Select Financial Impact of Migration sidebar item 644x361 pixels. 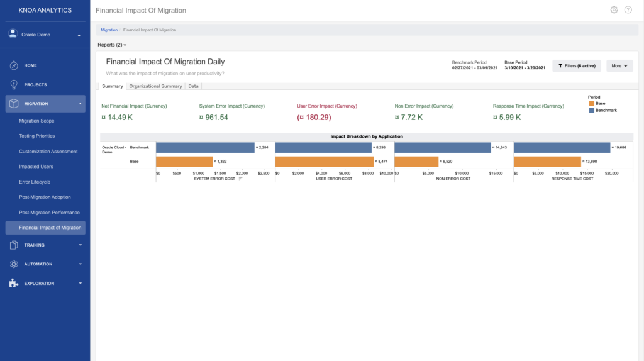(45, 228)
